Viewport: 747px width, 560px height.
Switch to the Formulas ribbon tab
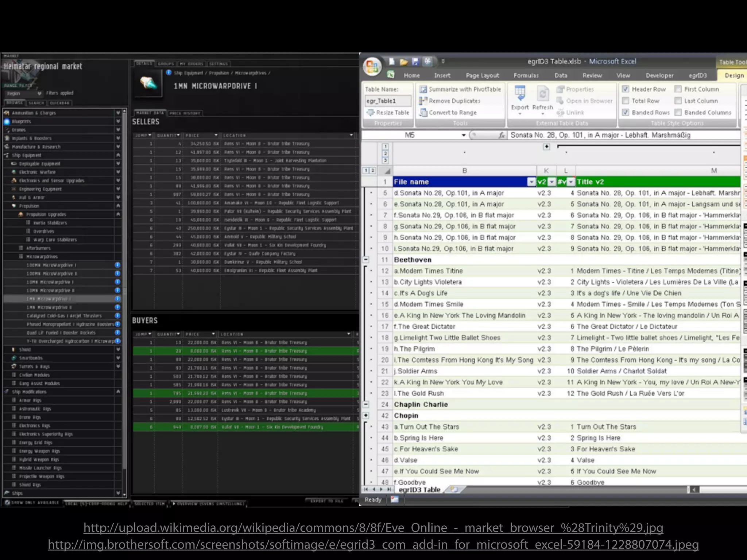tap(526, 75)
